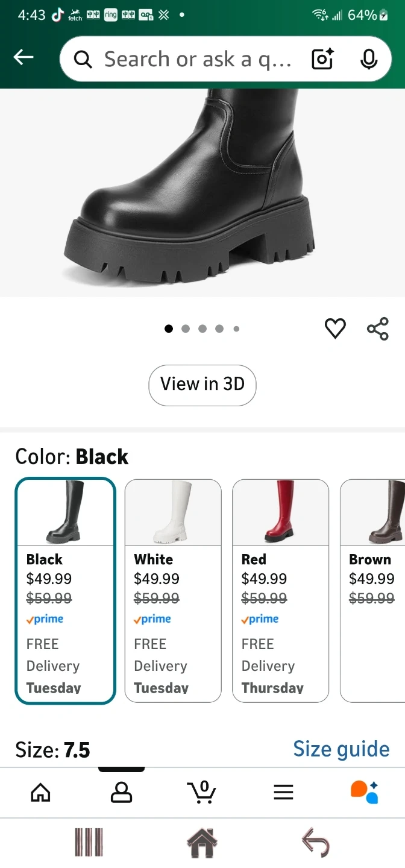Select the Black color option
This screenshot has height=868, width=405.
point(65,591)
